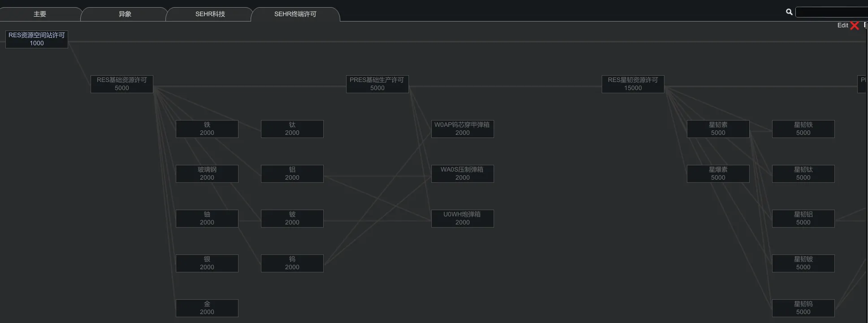Click the 铍 2000 node
Viewport: 868px width, 323px height.
point(292,219)
